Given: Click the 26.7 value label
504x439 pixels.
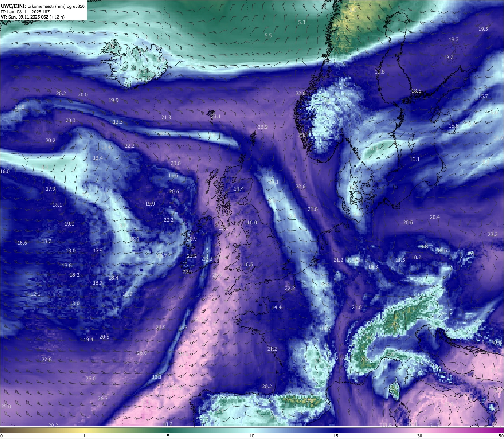Looking at the screenshot, I should [102, 399].
